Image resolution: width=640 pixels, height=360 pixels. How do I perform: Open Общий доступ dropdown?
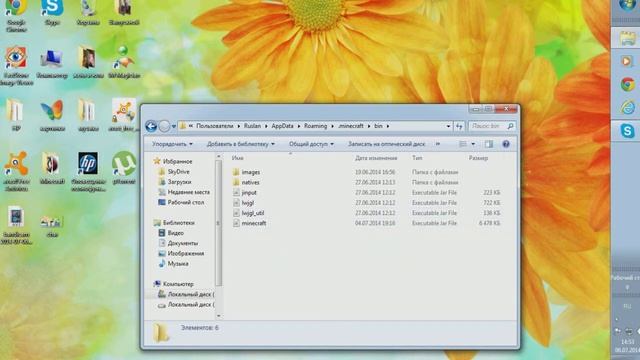[311, 144]
